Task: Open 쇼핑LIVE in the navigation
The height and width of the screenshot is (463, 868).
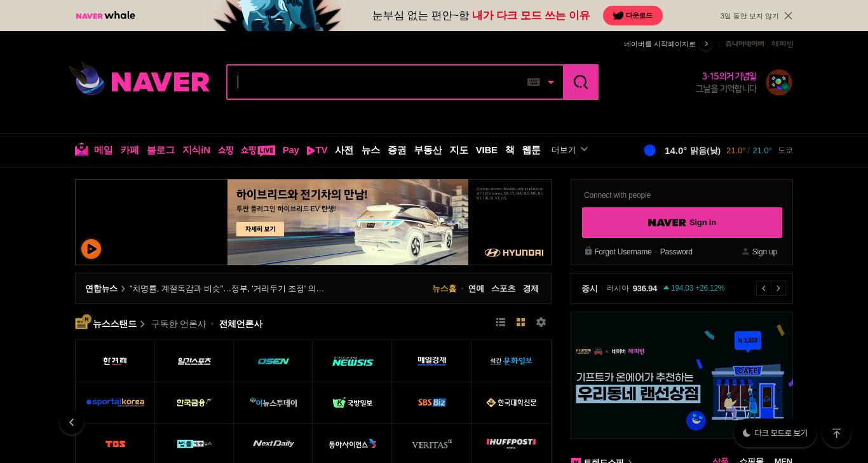Action: click(257, 150)
